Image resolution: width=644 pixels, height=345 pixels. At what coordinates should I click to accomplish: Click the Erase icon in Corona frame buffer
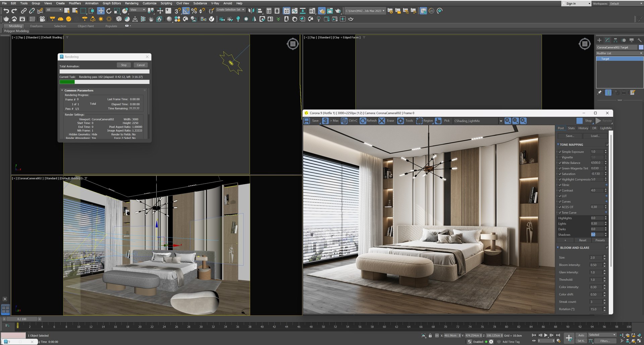(382, 121)
